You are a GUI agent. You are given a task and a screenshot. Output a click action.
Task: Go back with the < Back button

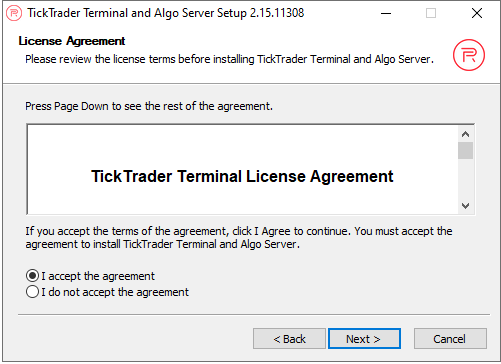tap(289, 339)
